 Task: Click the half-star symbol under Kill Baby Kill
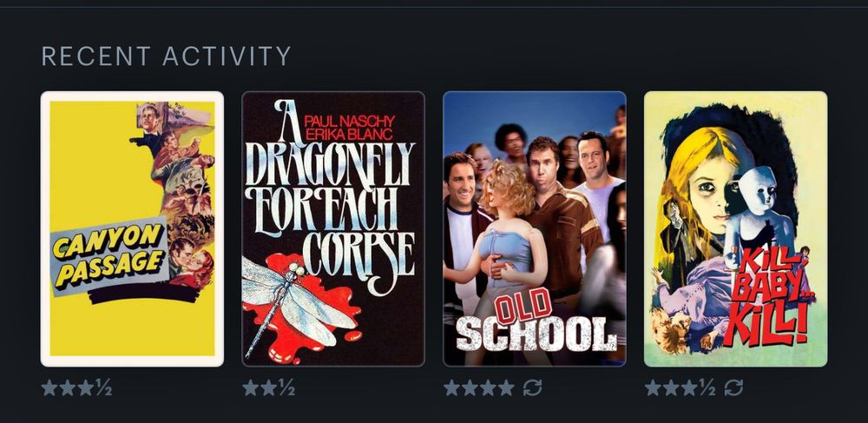(707, 387)
